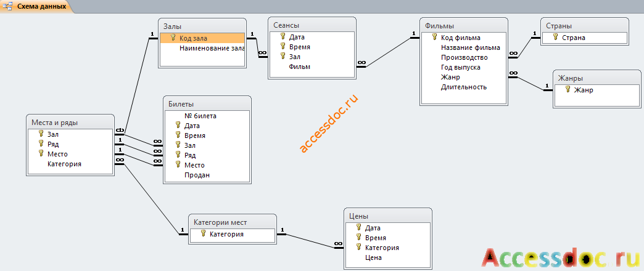The height and width of the screenshot is (271, 644).
Task: Click the Категории мест table title bar
Action: [233, 222]
